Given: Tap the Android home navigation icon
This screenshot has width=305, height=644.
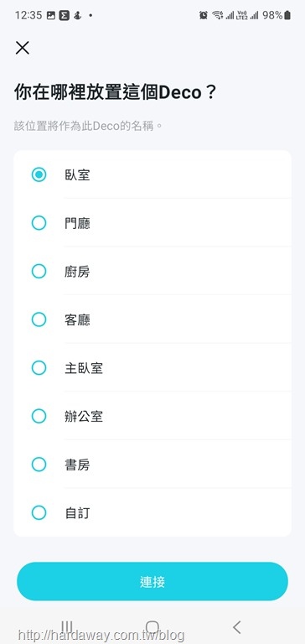Looking at the screenshot, I should tap(152, 626).
